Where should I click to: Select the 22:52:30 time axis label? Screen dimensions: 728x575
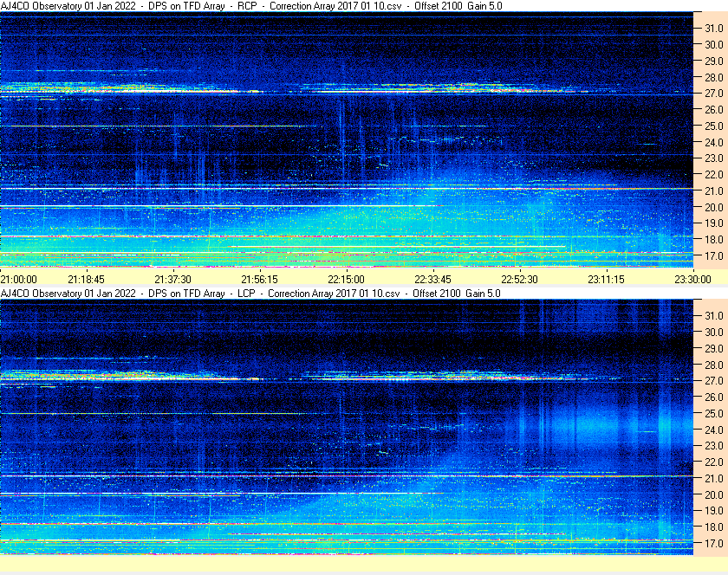tap(519, 280)
